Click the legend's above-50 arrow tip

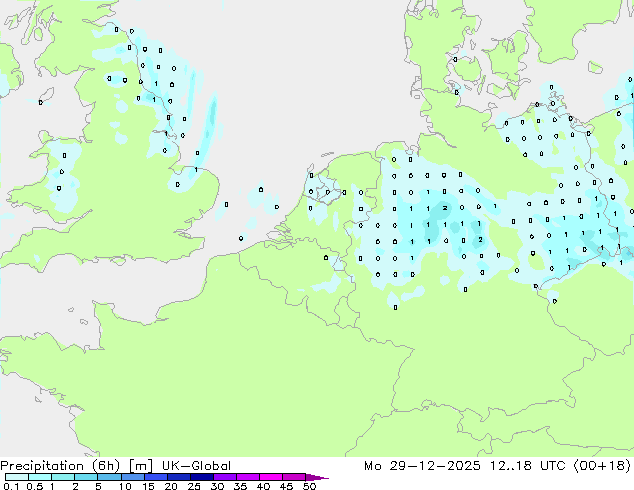317,478
